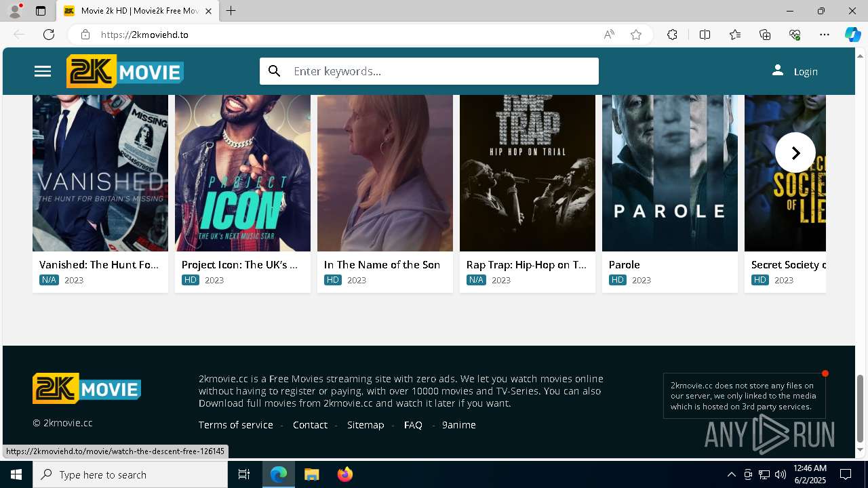Open the Windows Start menu
Image resolution: width=868 pixels, height=488 pixels.
16,474
